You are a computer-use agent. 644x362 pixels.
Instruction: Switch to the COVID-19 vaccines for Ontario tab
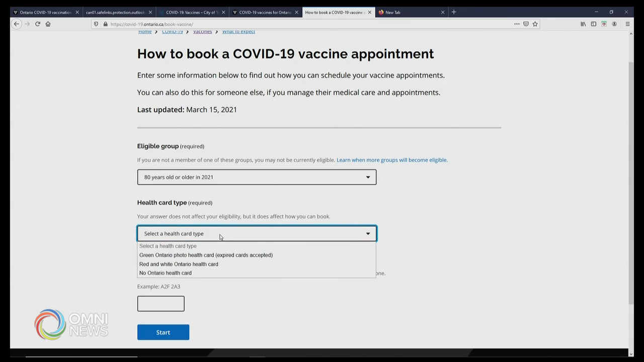click(x=265, y=12)
